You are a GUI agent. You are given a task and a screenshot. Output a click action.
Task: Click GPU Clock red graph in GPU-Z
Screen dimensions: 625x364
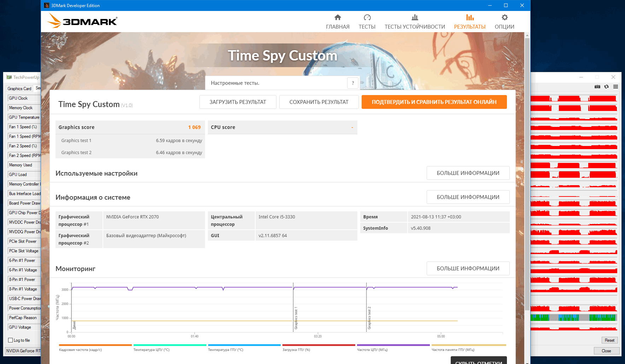pos(574,98)
